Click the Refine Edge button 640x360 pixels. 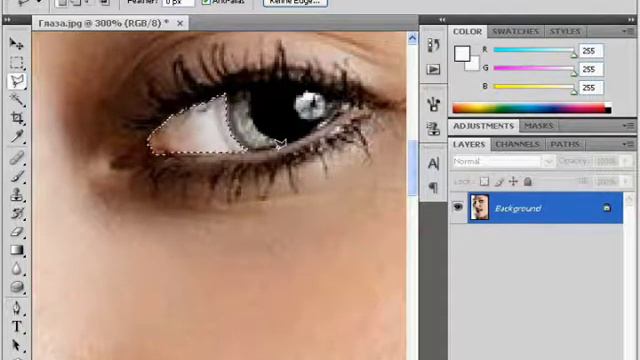point(295,2)
